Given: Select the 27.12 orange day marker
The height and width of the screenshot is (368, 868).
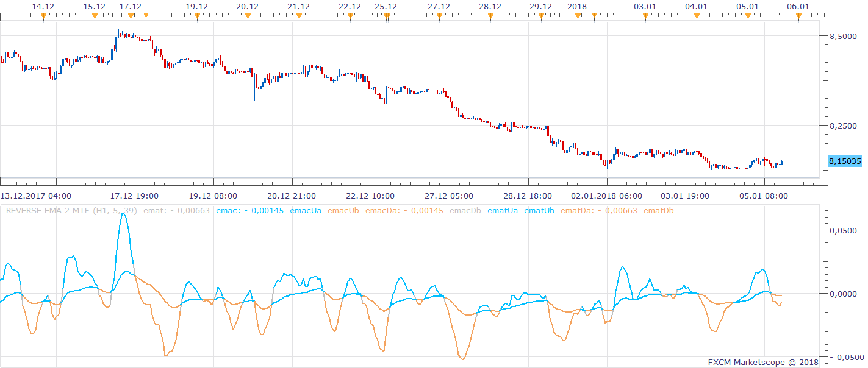Looking at the screenshot, I should (x=439, y=17).
